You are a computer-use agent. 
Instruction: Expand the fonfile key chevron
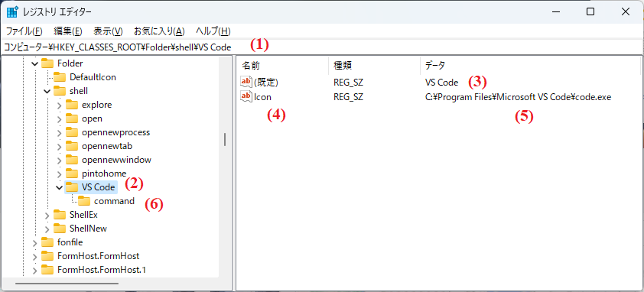click(35, 243)
